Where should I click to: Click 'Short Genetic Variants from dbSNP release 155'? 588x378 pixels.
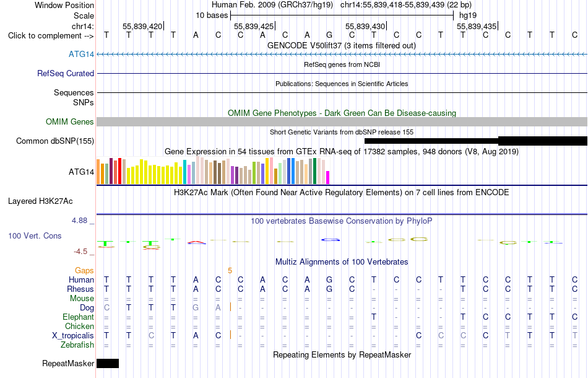(342, 132)
